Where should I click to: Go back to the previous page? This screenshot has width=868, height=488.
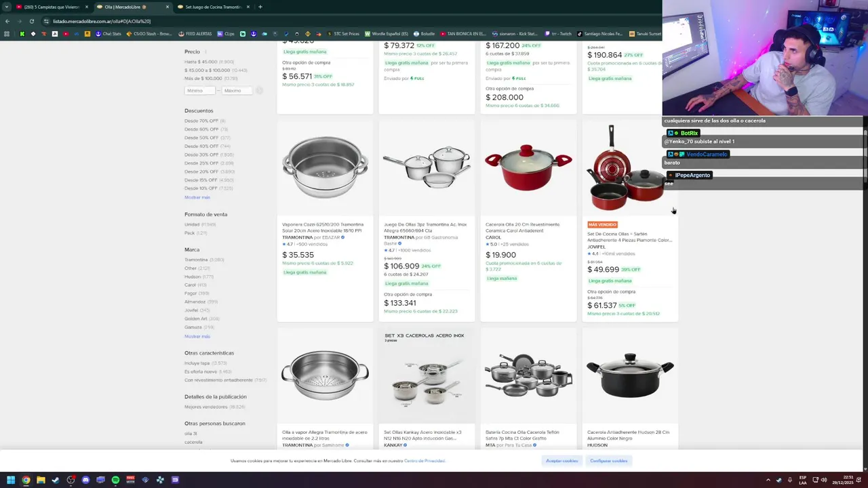(x=7, y=21)
